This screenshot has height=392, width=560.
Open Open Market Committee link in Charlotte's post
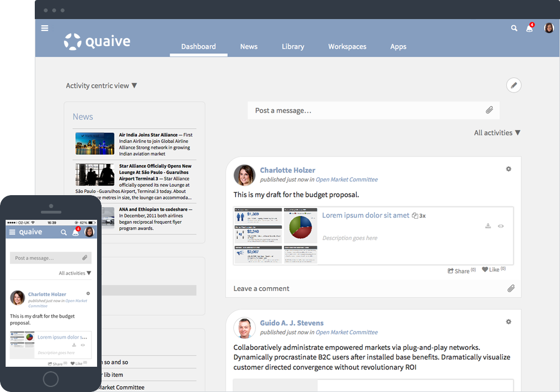tap(346, 179)
